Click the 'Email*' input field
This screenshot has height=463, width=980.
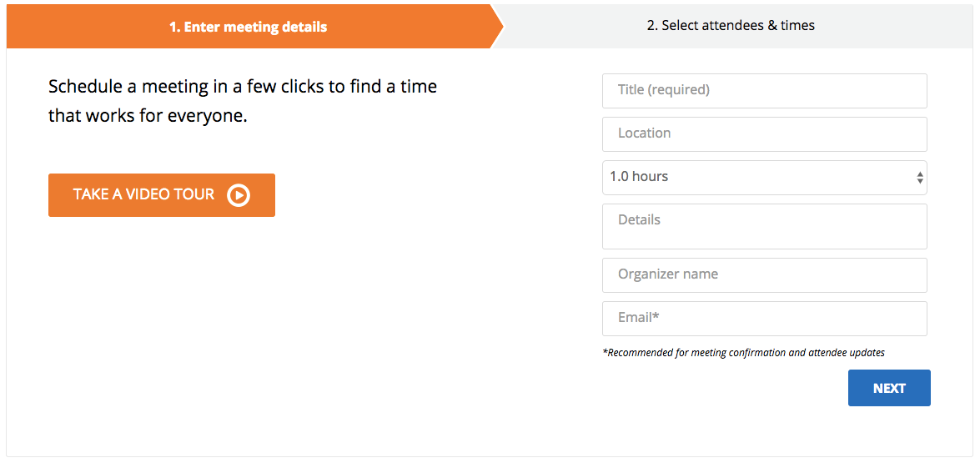pos(763,318)
